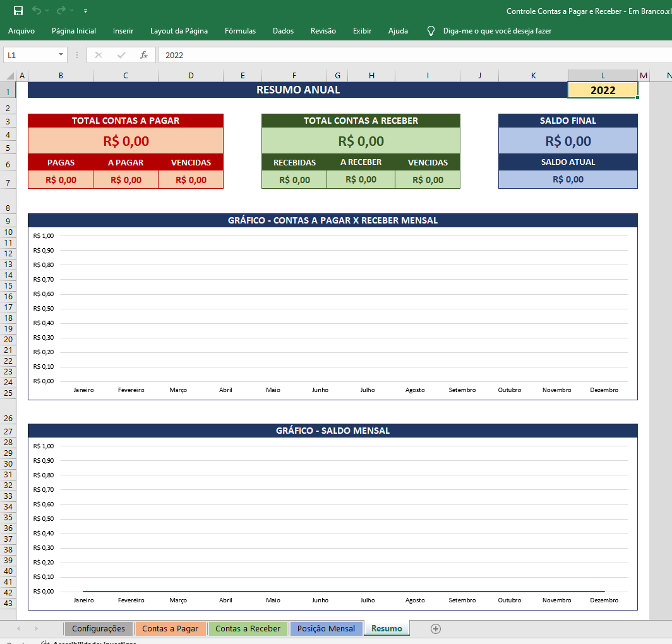The image size is (672, 644).
Task: Click the Undo arrow icon
Action: tap(37, 11)
